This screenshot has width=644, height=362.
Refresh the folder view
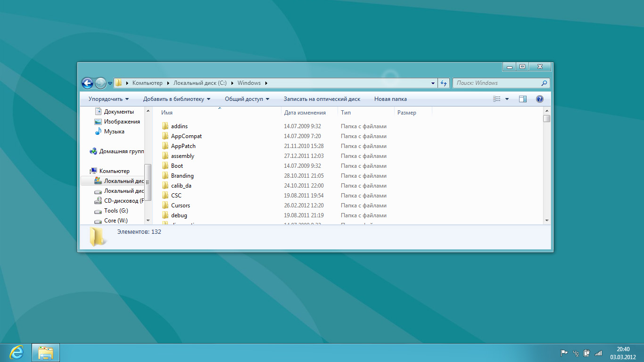pyautogui.click(x=444, y=83)
